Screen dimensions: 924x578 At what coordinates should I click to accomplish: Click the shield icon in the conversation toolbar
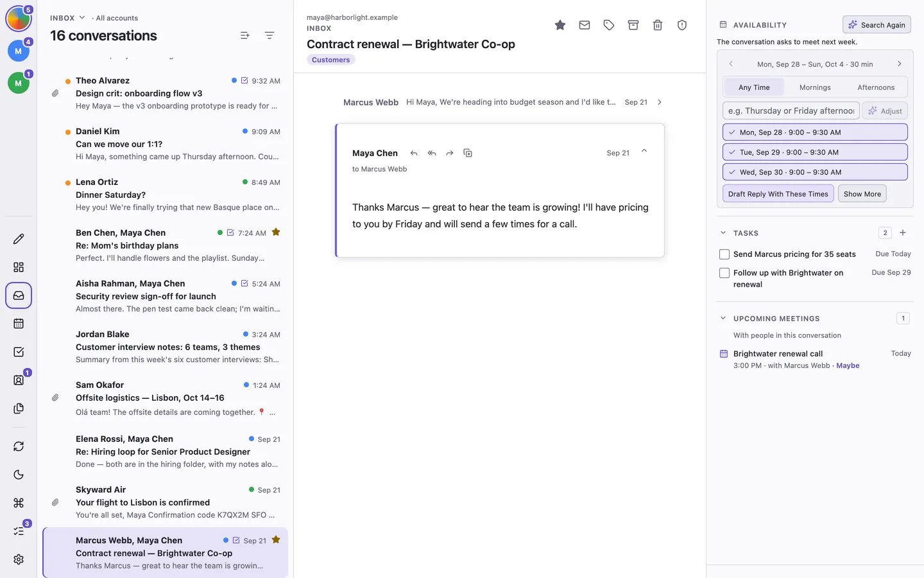682,25
